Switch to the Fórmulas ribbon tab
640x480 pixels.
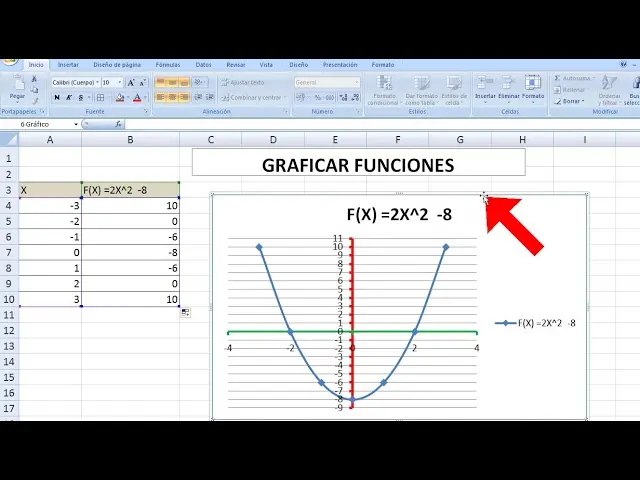[168, 64]
